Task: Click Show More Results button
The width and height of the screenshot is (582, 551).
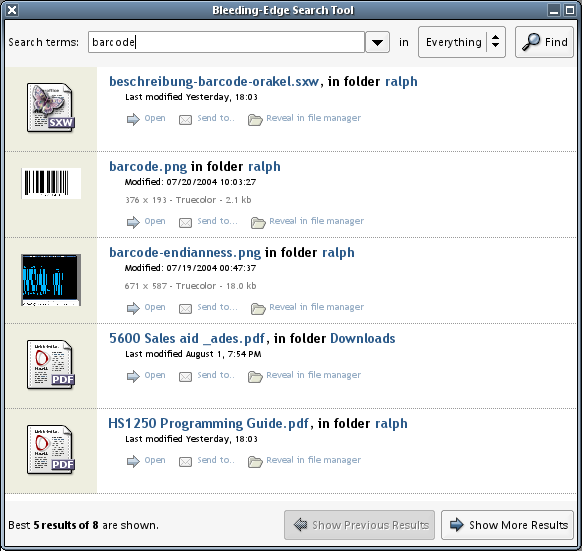Action: (507, 525)
